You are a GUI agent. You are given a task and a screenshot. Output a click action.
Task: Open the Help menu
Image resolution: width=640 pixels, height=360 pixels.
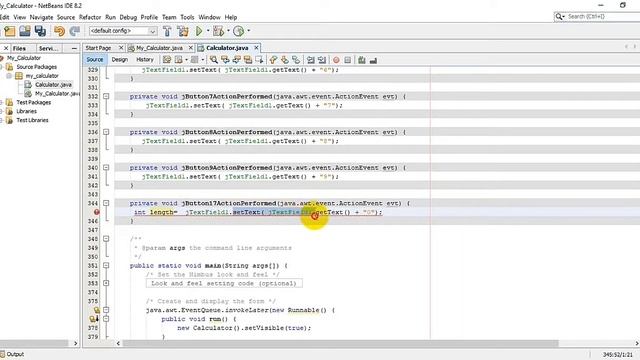231,17
